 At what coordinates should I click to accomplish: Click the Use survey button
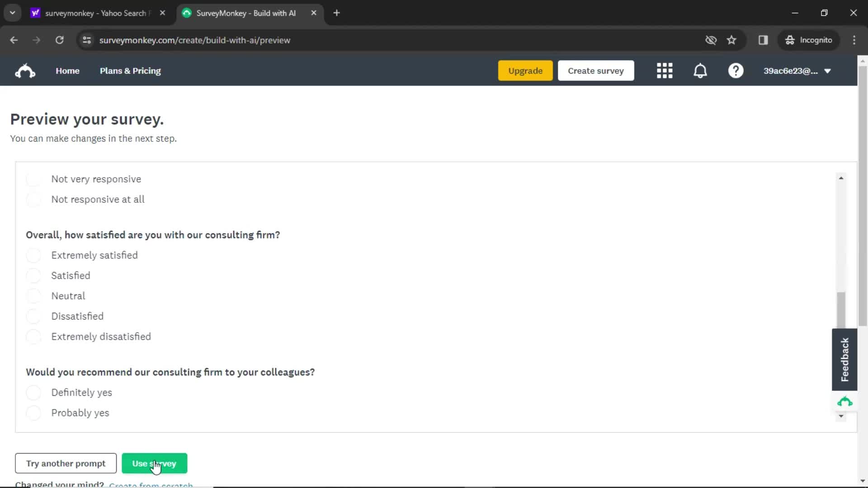[154, 463]
